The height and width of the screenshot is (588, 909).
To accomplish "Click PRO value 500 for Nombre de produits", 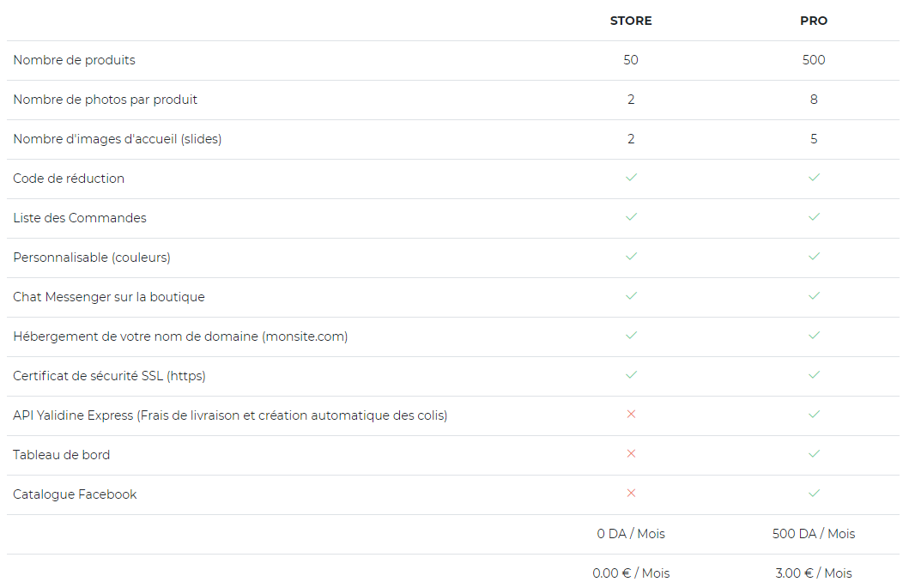I will pyautogui.click(x=814, y=60).
